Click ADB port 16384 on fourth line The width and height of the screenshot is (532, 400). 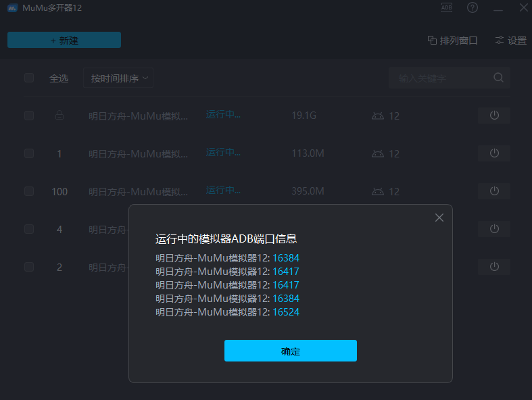(x=286, y=299)
